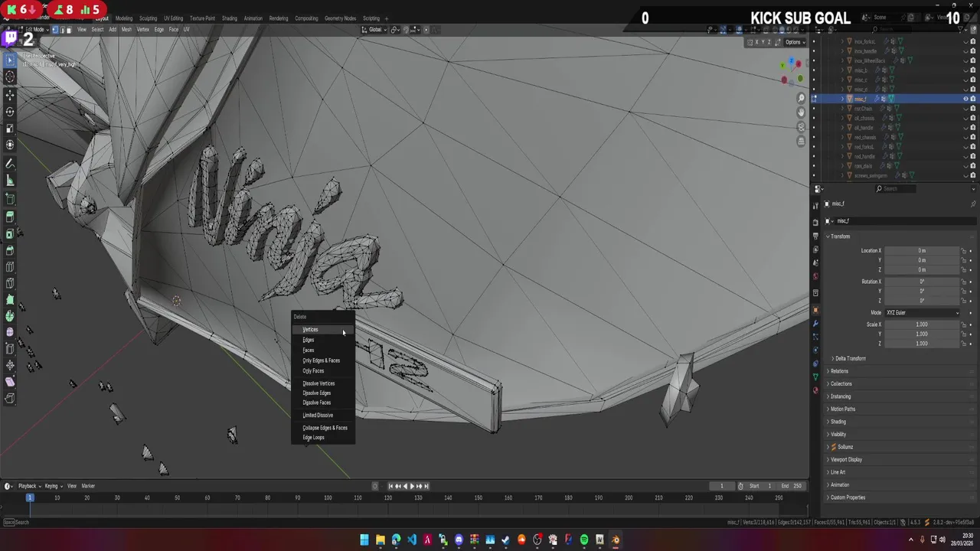Viewport: 980px width, 551px height.
Task: Click the current frame marker in timeline
Action: click(x=30, y=497)
